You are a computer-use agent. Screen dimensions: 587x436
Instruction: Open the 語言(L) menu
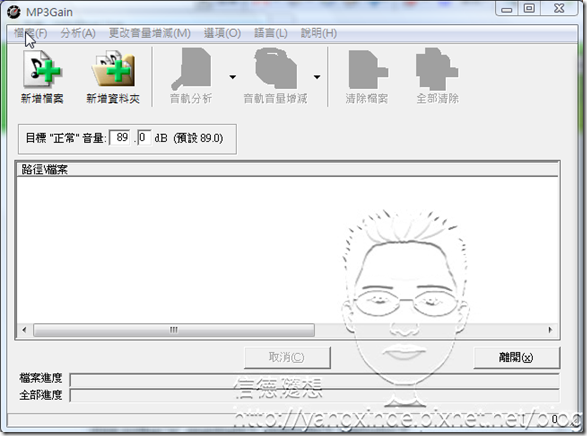[270, 33]
